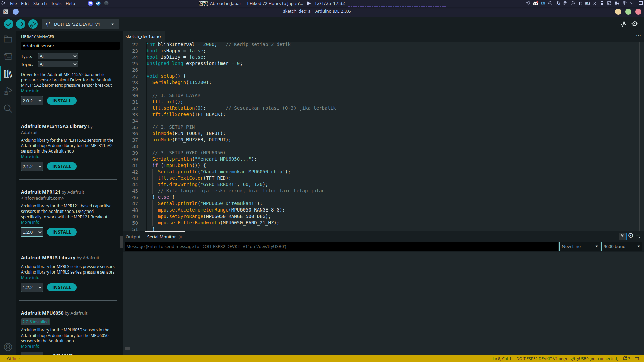Open More info link for Adafruit MPRLS Library

click(30, 278)
